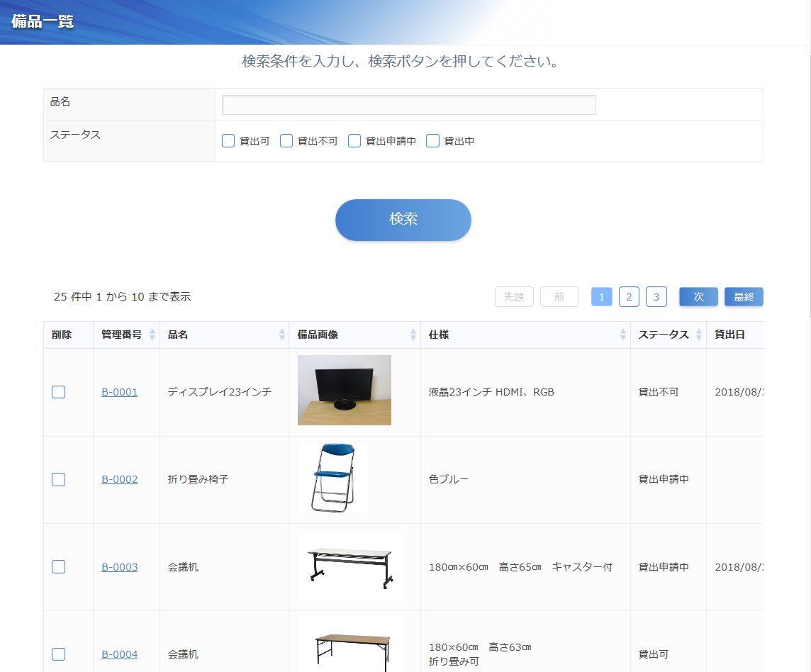The height and width of the screenshot is (672, 811).
Task: Click the white conference table image for B-0003
Action: point(350,566)
